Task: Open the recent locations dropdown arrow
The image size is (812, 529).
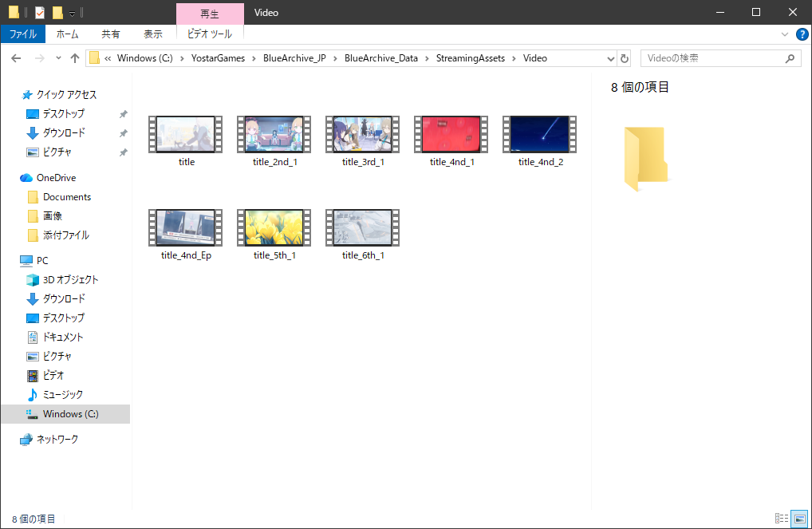Action: pos(58,58)
